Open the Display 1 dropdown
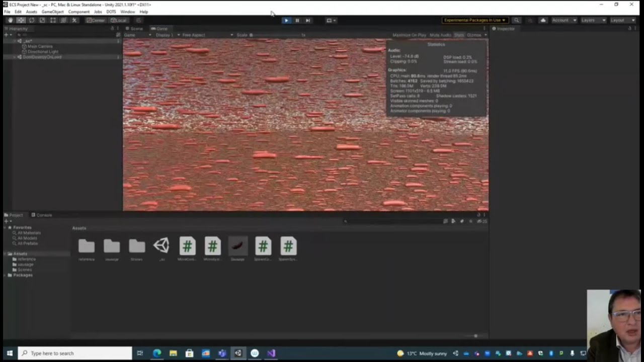The image size is (644, 362). coord(167,35)
